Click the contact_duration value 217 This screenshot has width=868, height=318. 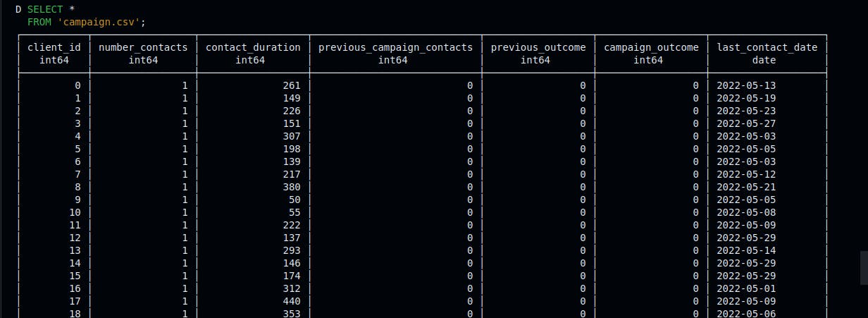[292, 174]
